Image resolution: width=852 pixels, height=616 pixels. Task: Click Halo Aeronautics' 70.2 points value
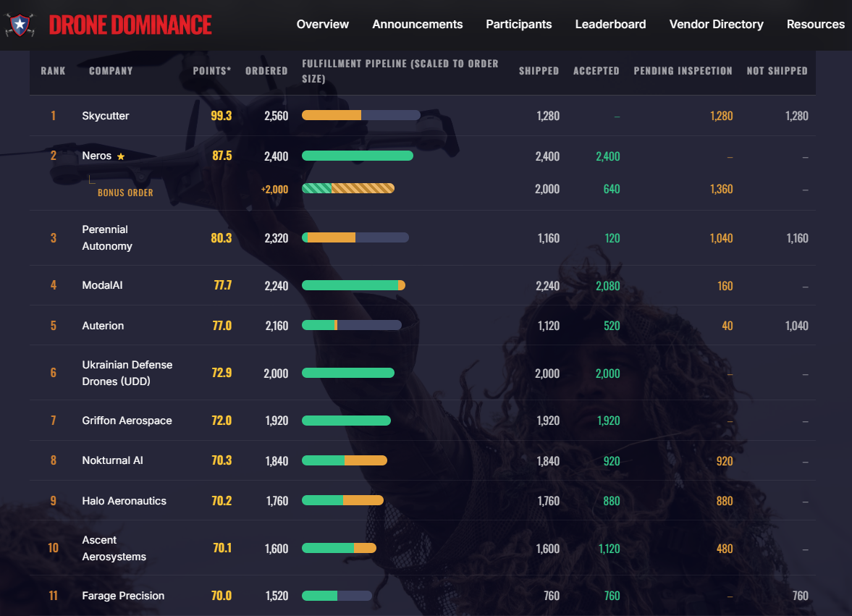[222, 501]
